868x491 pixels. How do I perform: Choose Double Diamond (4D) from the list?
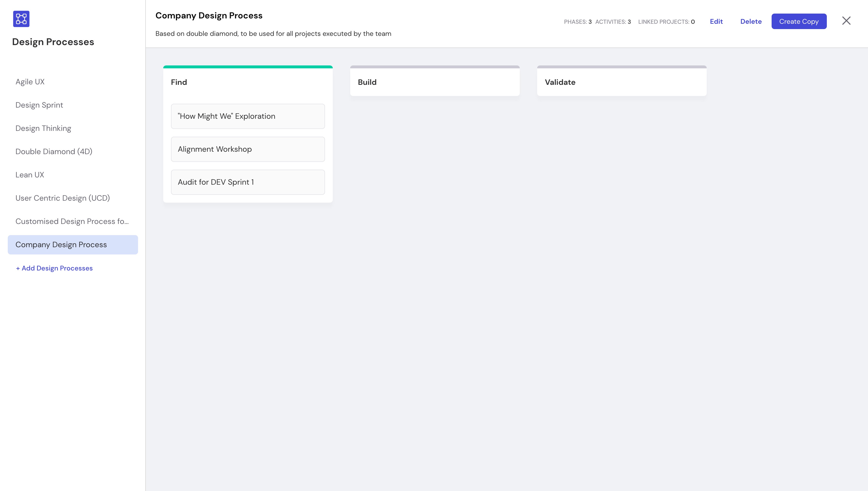(x=73, y=152)
